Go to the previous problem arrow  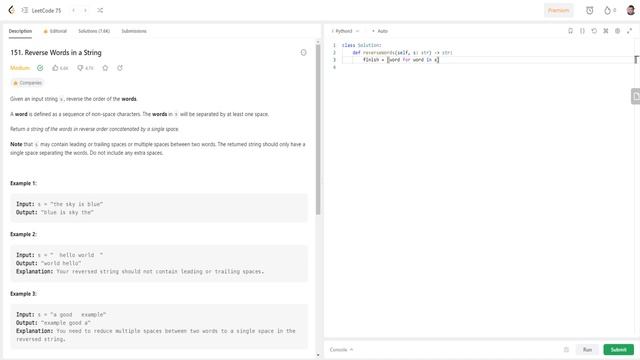click(73, 10)
